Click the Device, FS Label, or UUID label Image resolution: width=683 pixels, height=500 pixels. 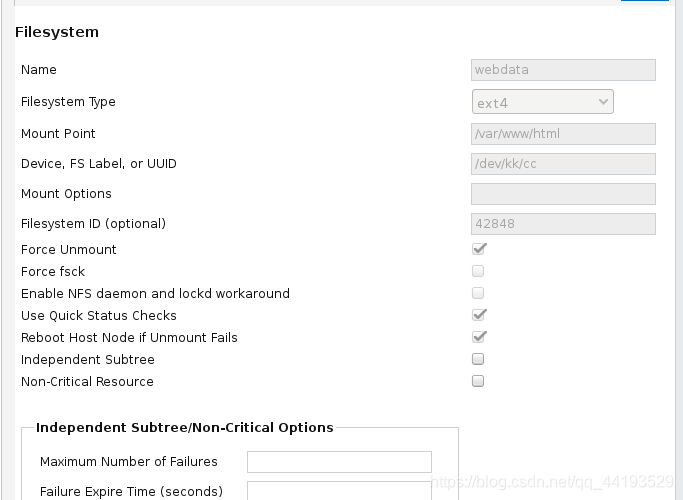pyautogui.click(x=99, y=164)
